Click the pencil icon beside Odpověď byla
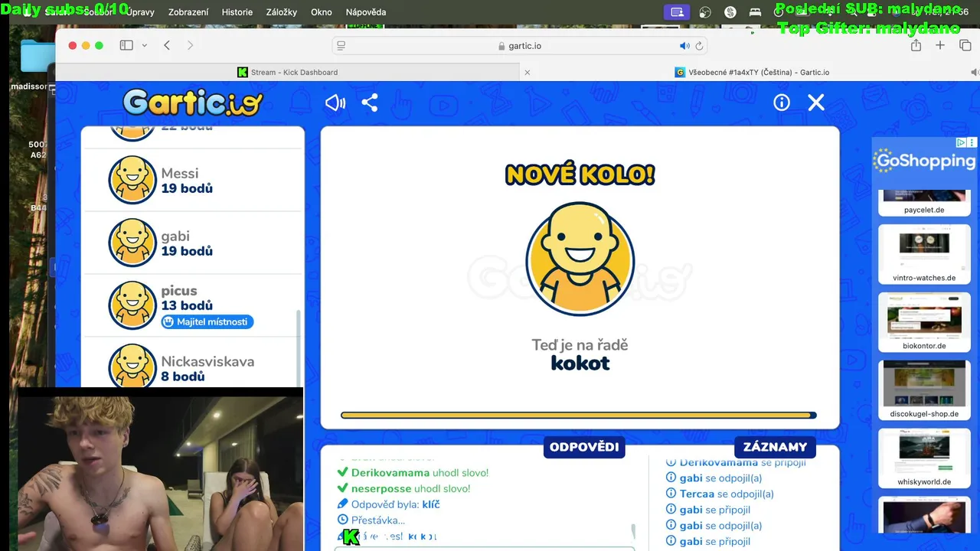The image size is (980, 551). coord(343,504)
